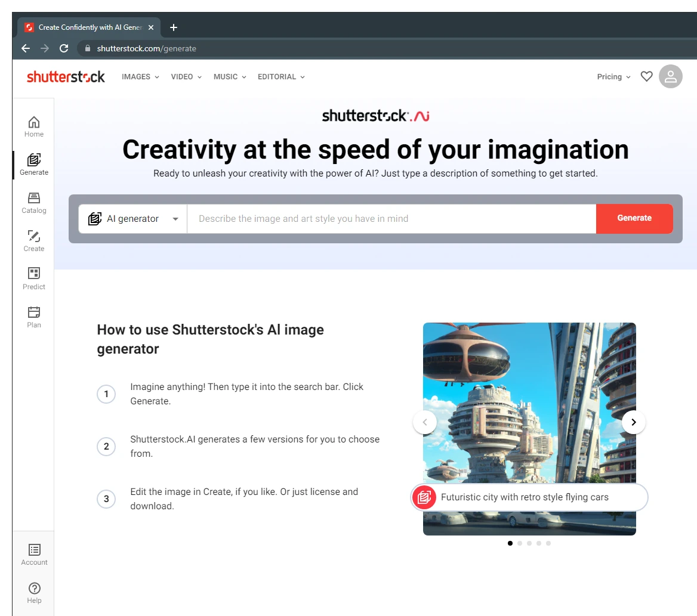Open the Predict sidebar icon
Viewport: 697px width, 616px height.
[x=34, y=279]
